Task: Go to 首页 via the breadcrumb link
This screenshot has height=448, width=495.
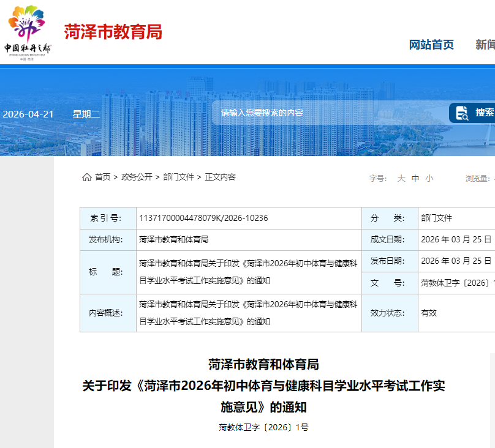Action: pyautogui.click(x=103, y=177)
